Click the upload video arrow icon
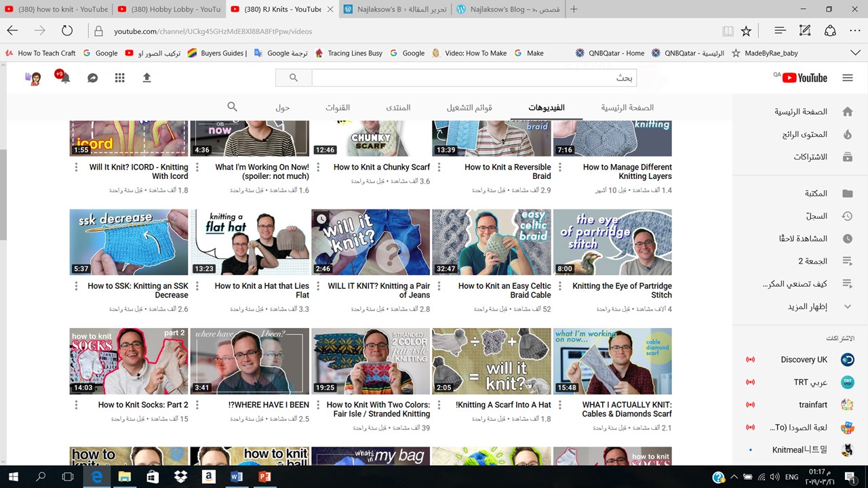This screenshot has width=868, height=488. [x=146, y=78]
